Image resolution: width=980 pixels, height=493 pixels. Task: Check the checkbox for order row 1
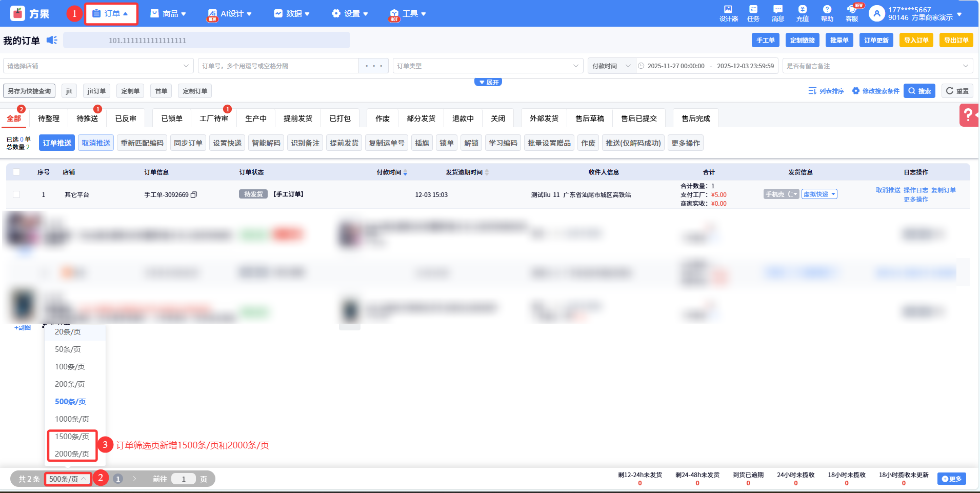16,194
